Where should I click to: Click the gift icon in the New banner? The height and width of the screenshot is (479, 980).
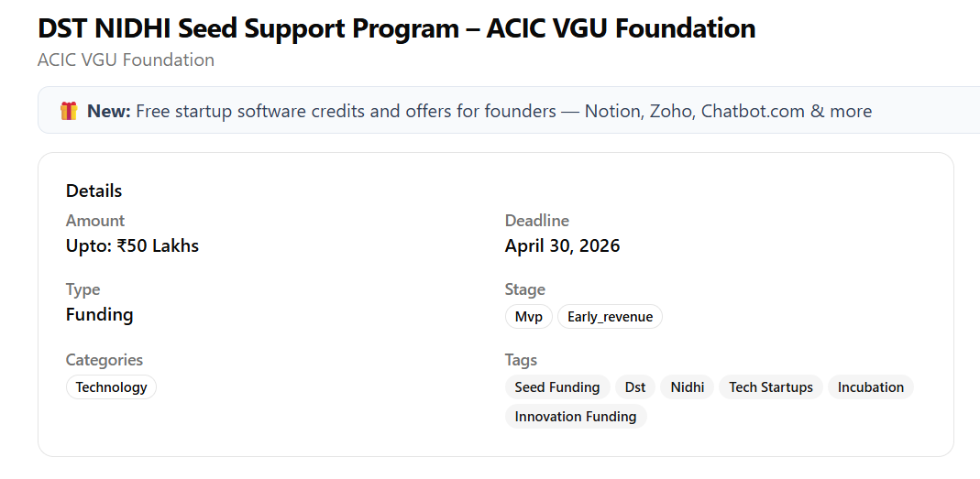tap(69, 112)
